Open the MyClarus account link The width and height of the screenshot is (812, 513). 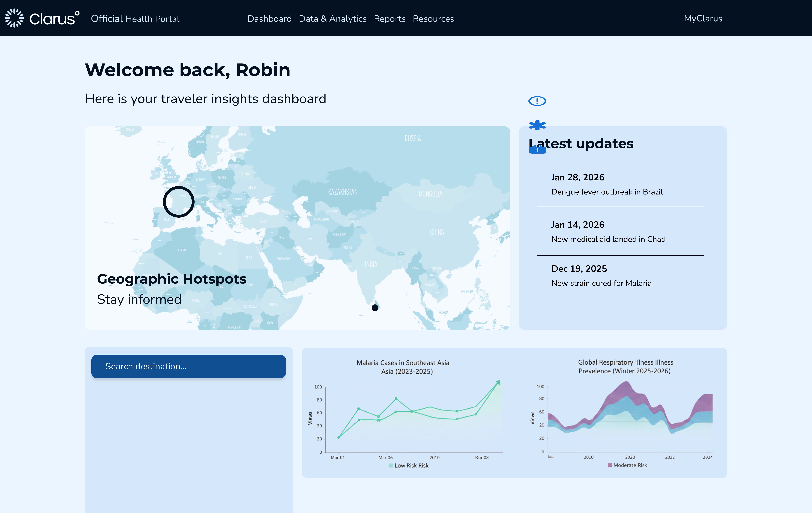[x=703, y=19]
